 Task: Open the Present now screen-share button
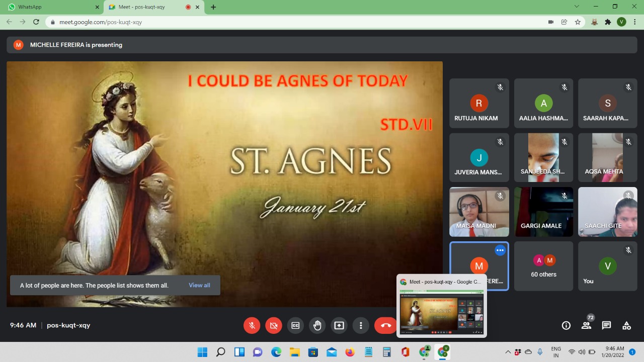(x=339, y=325)
